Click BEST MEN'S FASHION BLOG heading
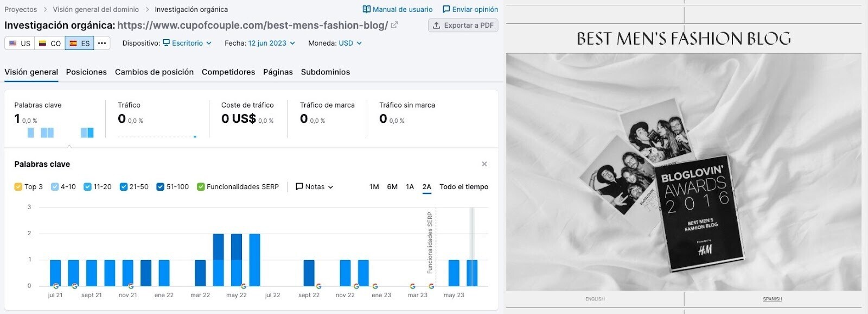The image size is (868, 314). [684, 39]
